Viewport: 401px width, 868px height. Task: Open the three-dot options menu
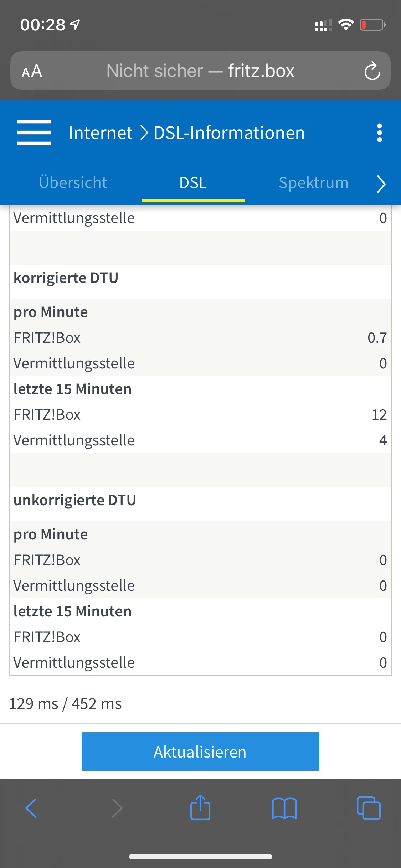pos(379,133)
